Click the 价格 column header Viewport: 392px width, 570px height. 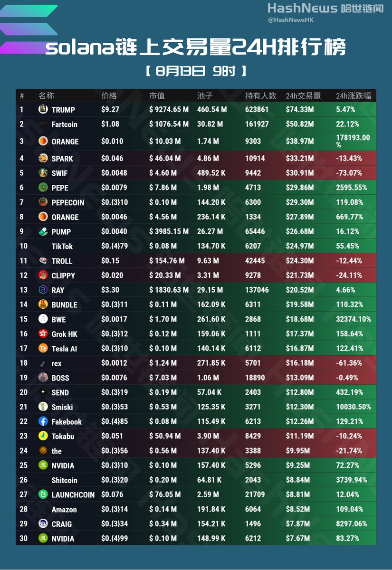[109, 95]
